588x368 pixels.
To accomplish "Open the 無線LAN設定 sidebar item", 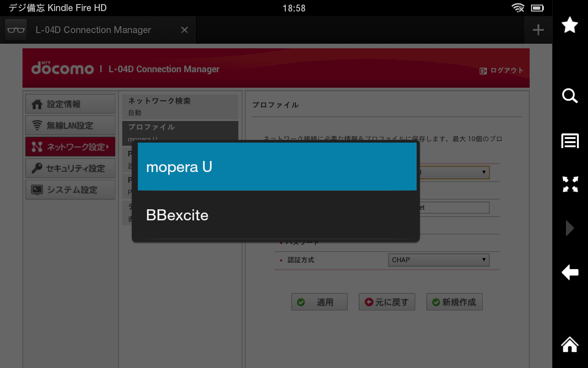I will click(x=70, y=125).
